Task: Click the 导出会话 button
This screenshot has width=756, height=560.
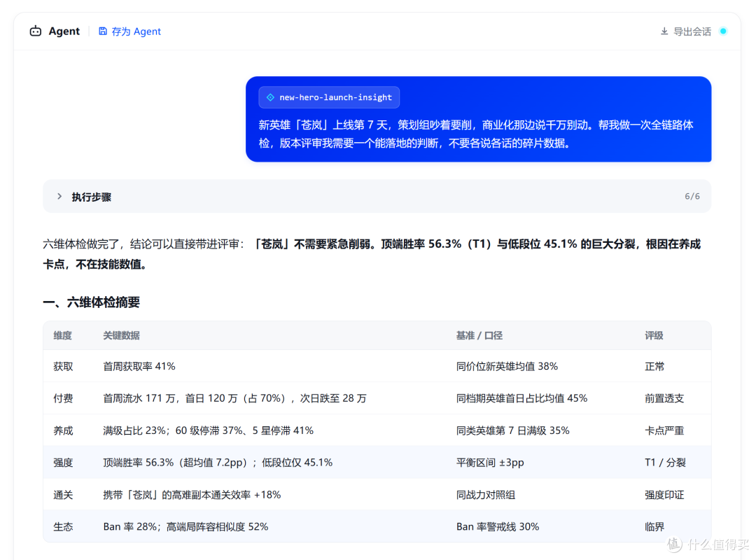Action: coord(692,31)
